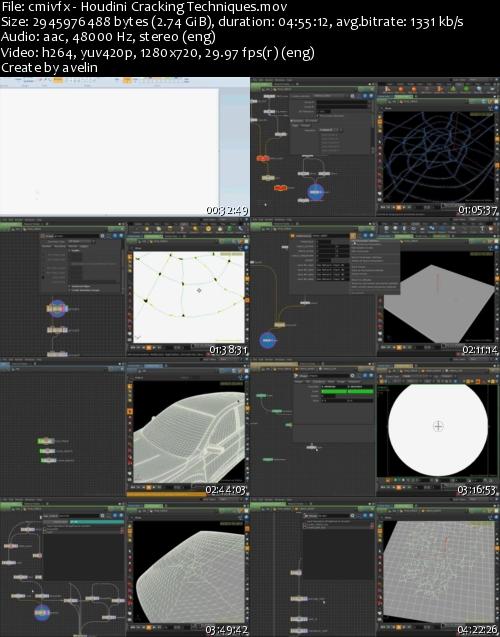Click the green parameter bar in the 03:16:53 frame
The height and width of the screenshot is (637, 500).
click(x=347, y=392)
